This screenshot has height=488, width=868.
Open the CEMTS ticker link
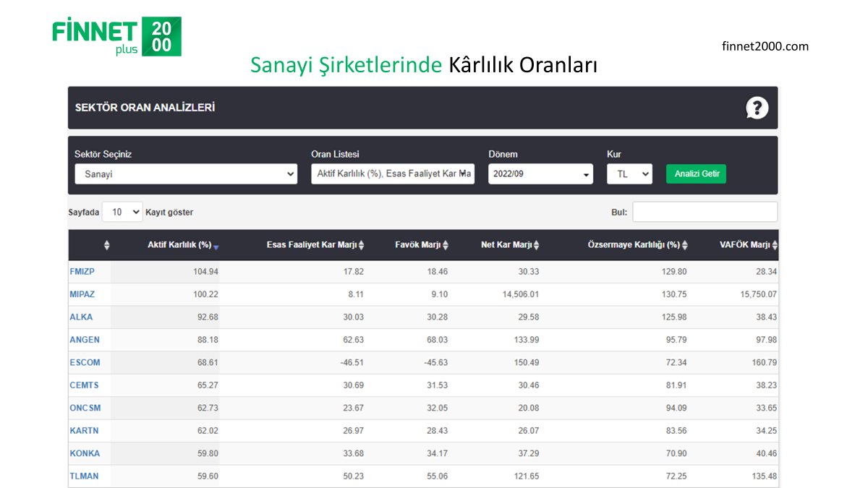(x=84, y=385)
